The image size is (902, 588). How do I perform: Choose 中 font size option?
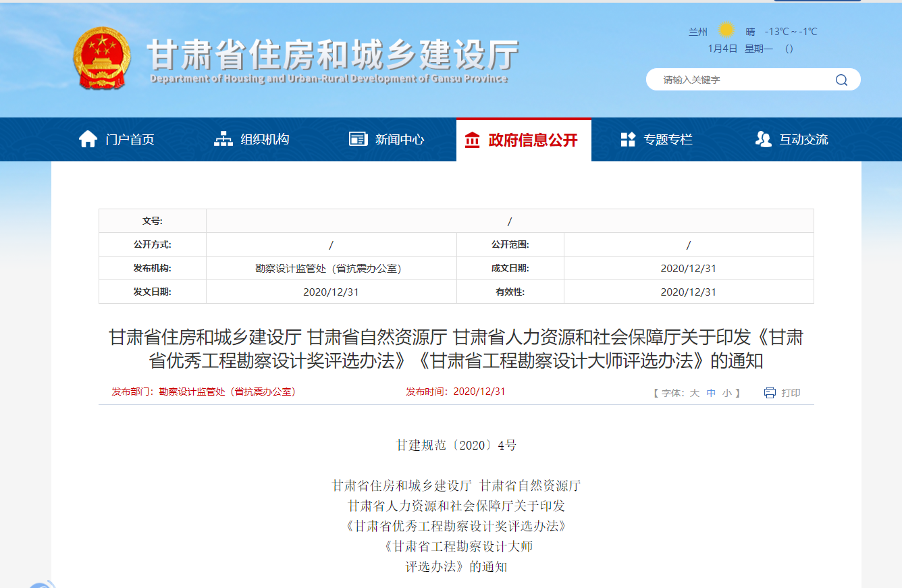click(x=711, y=393)
